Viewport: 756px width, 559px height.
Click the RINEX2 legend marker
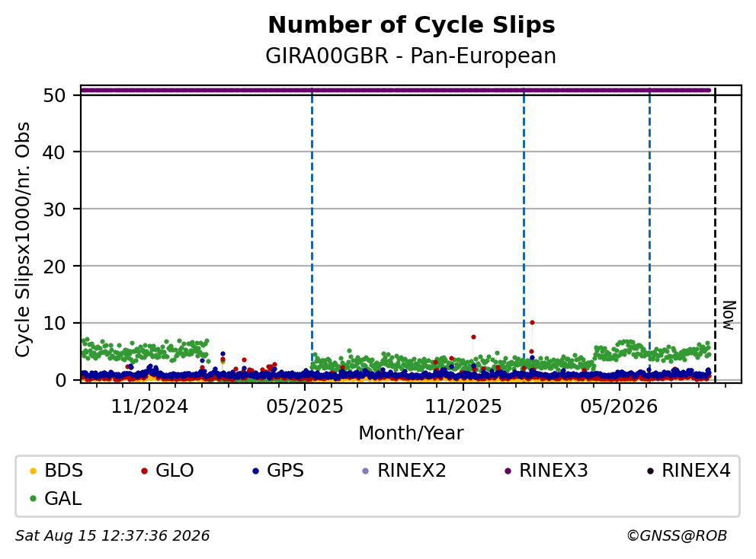coord(366,471)
